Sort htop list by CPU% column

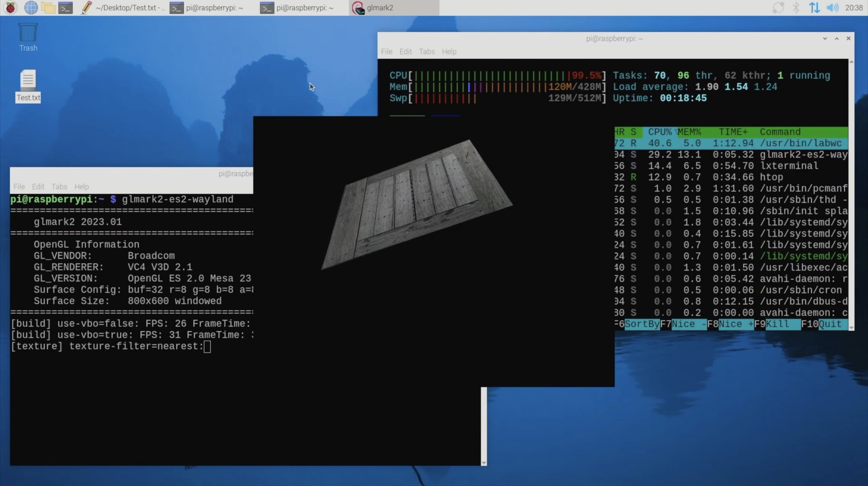click(x=659, y=132)
